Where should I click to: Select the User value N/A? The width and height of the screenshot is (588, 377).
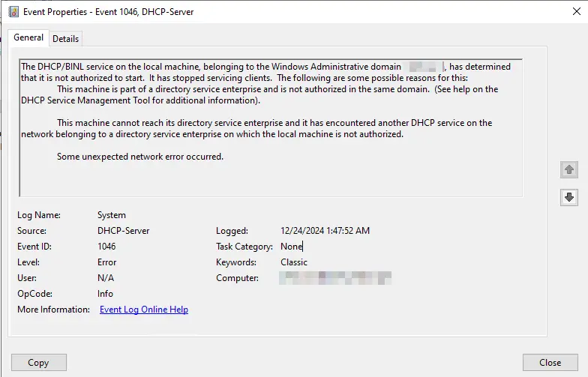click(x=106, y=278)
